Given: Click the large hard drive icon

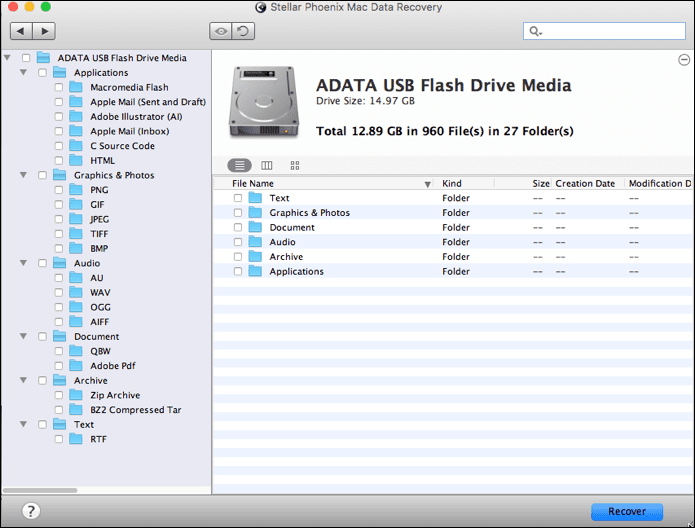Looking at the screenshot, I should point(264,102).
